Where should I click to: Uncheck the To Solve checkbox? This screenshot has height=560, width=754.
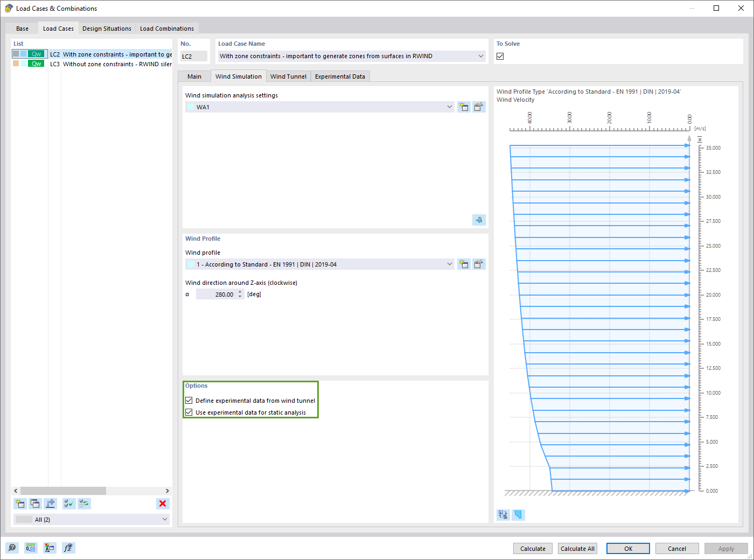[500, 55]
